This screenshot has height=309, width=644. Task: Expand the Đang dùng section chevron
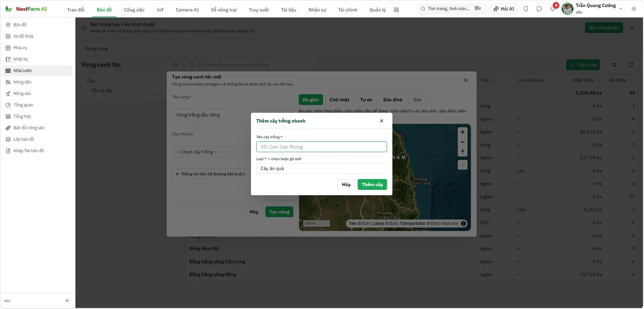click(631, 49)
